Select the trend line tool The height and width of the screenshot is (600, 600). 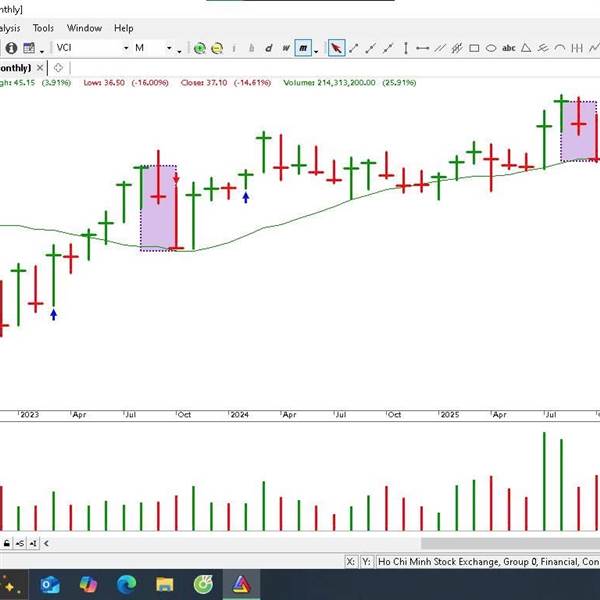pos(354,48)
